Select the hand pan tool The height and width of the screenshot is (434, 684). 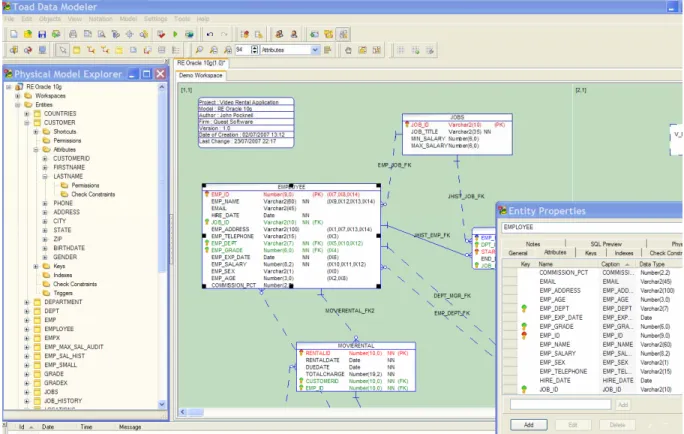[348, 50]
